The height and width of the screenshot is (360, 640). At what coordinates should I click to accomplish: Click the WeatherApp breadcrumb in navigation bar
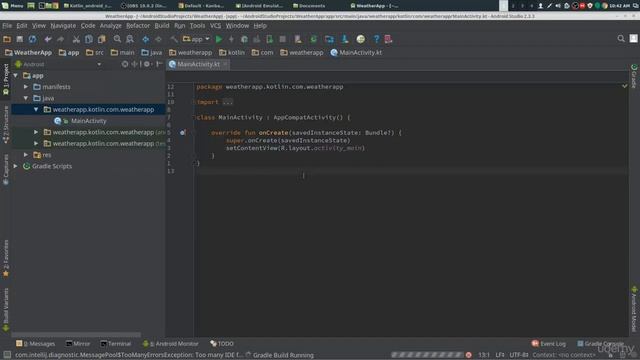coord(28,53)
